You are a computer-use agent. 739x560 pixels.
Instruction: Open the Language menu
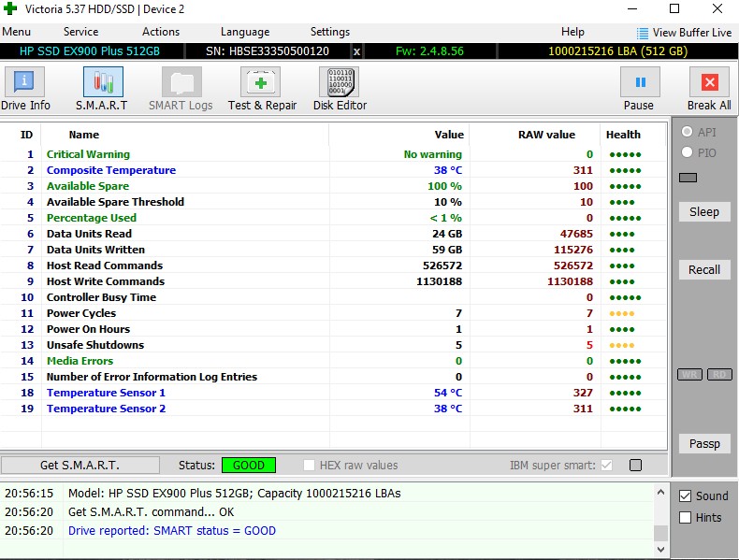[245, 32]
